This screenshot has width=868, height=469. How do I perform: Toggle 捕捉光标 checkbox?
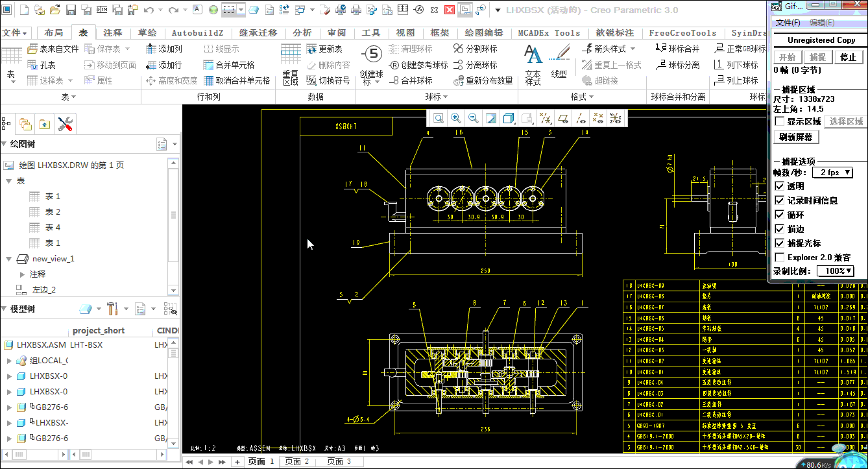[x=780, y=243]
